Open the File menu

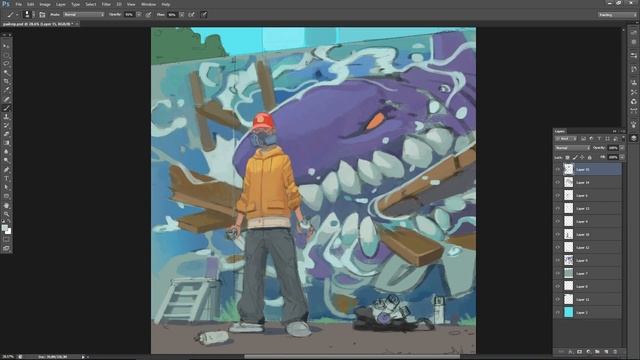(x=18, y=4)
